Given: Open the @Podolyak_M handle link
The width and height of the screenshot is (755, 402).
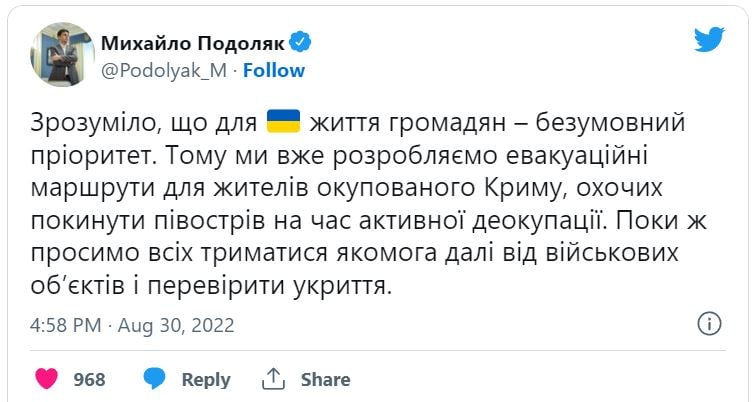Looking at the screenshot, I should 164,71.
